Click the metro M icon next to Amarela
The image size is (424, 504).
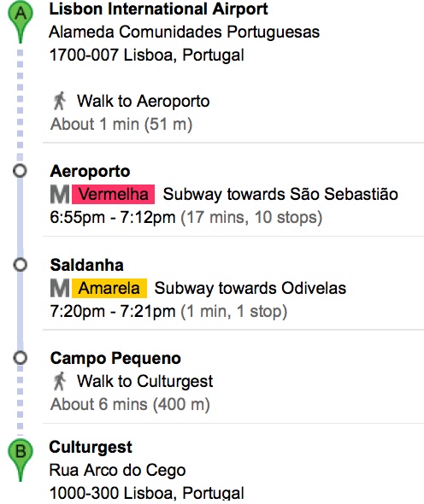click(60, 288)
